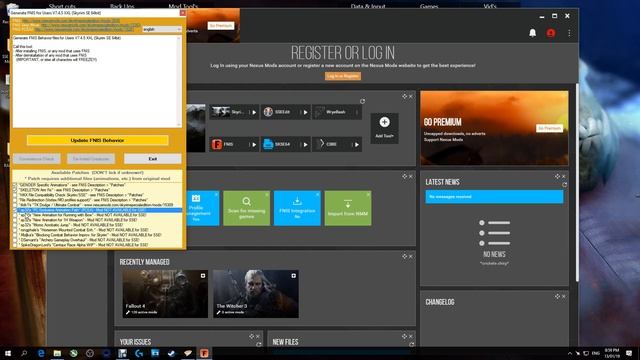Open the language dropdown in FNIS window

[x=162, y=29]
